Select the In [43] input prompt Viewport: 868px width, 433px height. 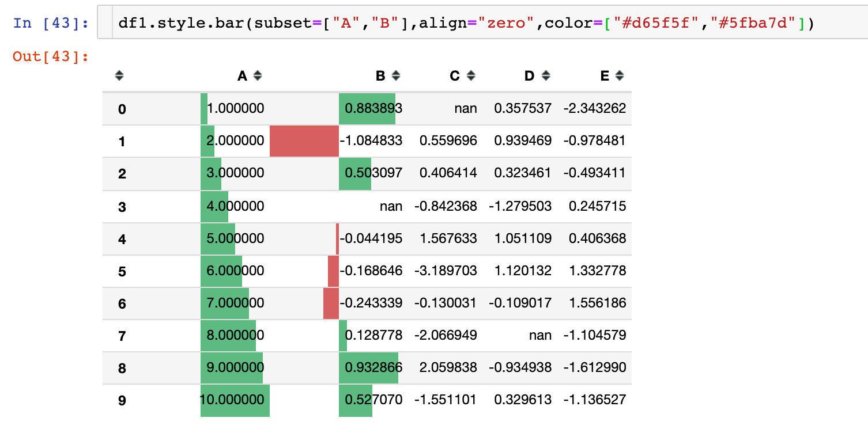point(51,23)
